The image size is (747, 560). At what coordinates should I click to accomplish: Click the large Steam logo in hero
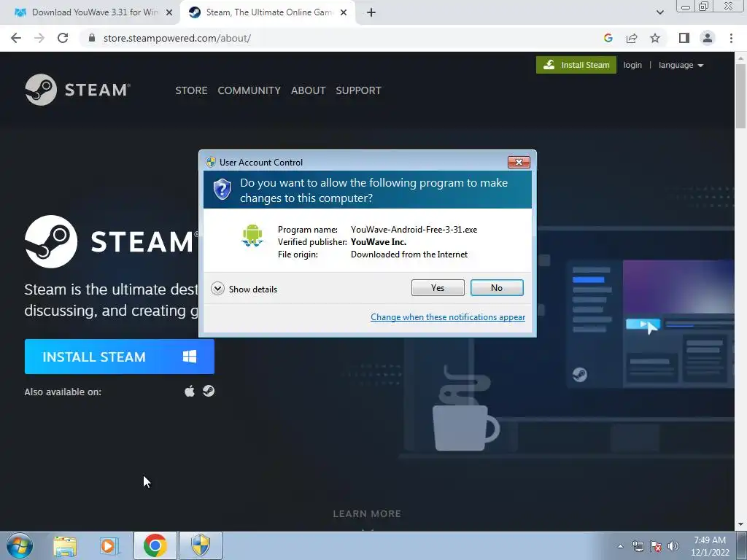tap(111, 241)
